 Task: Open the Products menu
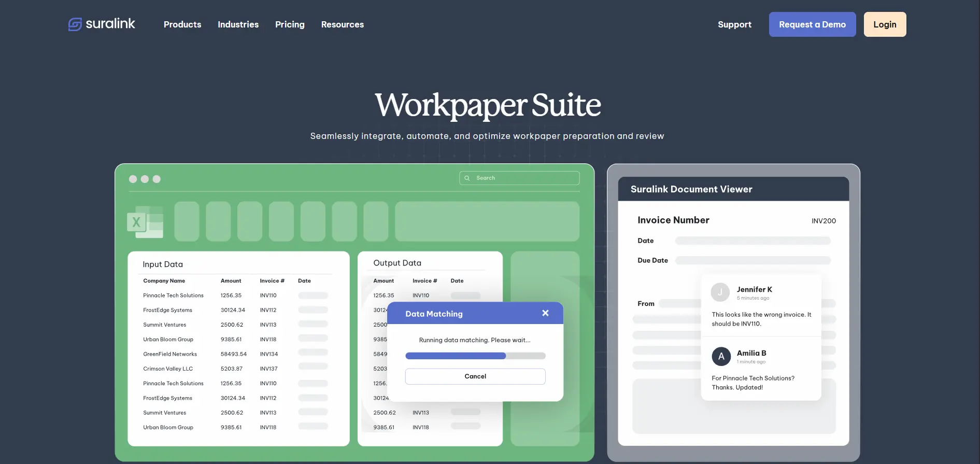tap(182, 24)
